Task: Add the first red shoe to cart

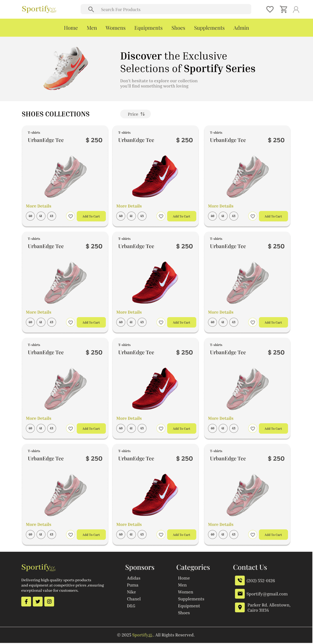Action: [x=182, y=216]
